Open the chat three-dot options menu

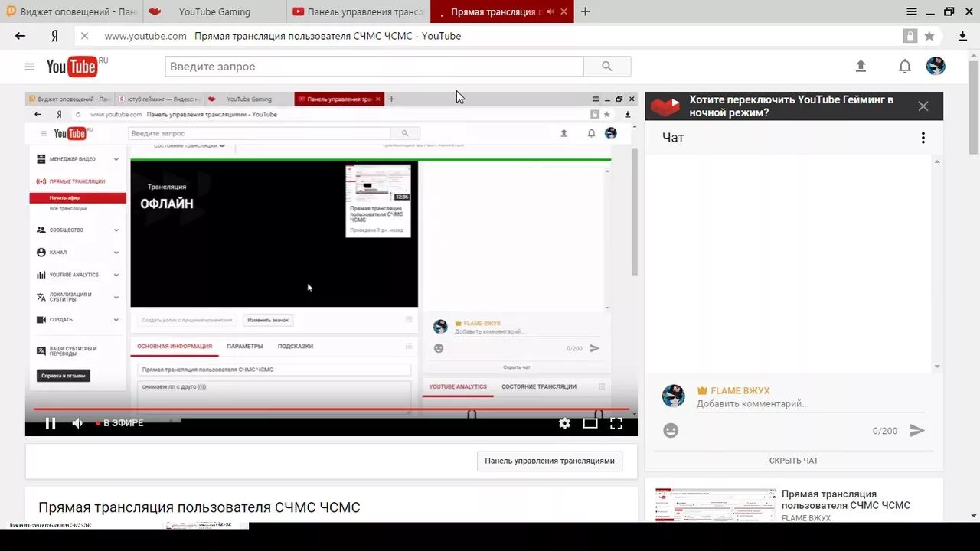pyautogui.click(x=923, y=138)
